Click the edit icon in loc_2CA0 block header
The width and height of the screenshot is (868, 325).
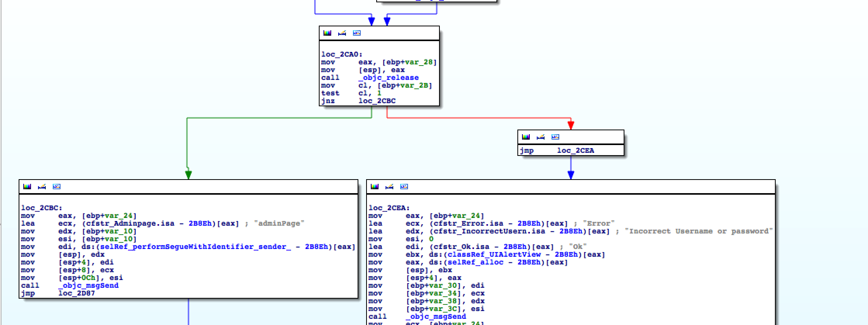[x=342, y=33]
